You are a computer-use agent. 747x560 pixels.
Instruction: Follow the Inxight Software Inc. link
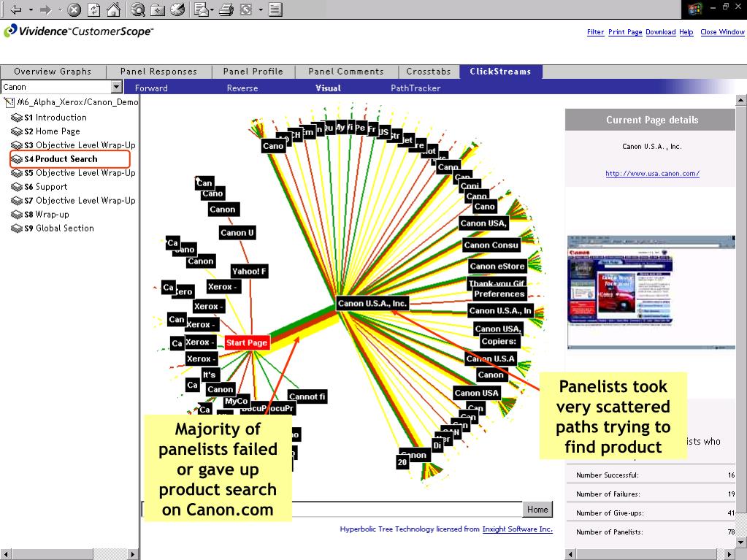[518, 529]
